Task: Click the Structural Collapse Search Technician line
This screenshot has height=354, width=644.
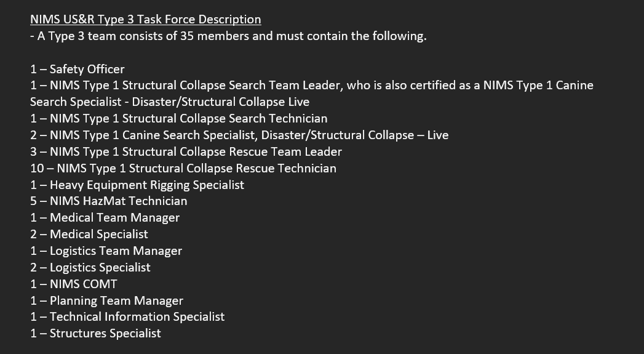Action: click(x=178, y=118)
